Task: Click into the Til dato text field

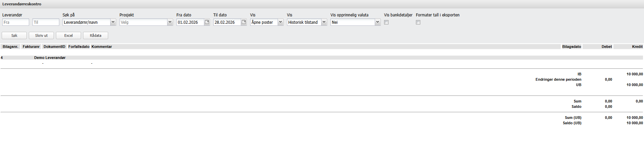Action: (x=227, y=22)
